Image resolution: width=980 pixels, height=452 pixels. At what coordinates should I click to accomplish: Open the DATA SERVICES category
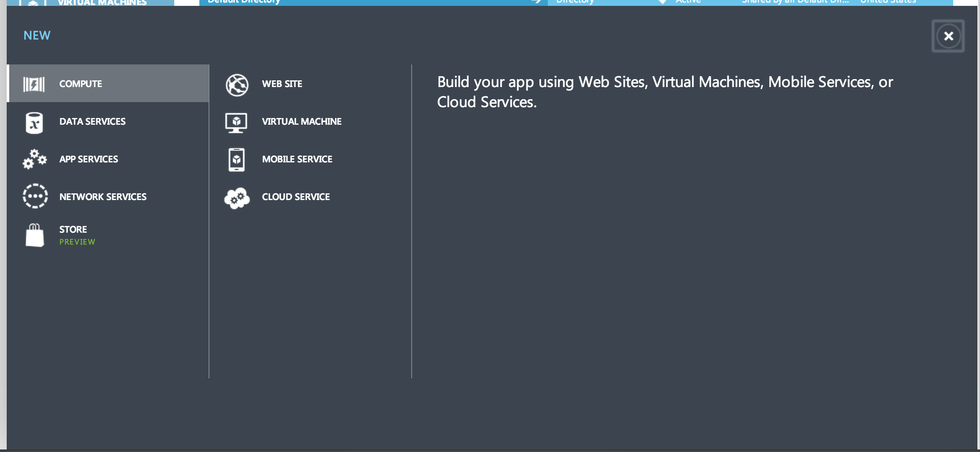tap(92, 121)
